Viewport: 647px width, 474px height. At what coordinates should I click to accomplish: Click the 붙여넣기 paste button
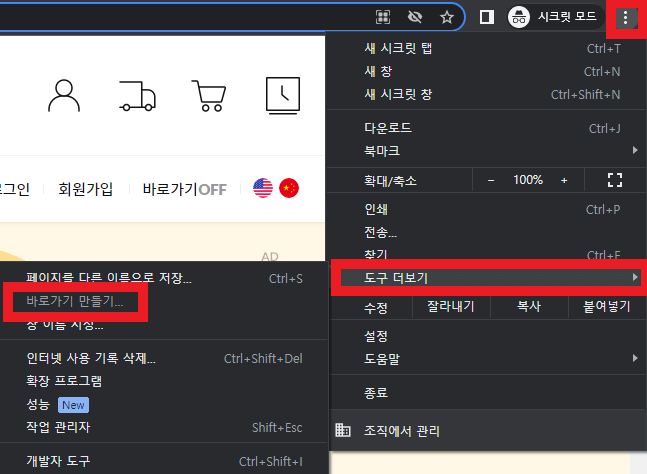click(607, 307)
